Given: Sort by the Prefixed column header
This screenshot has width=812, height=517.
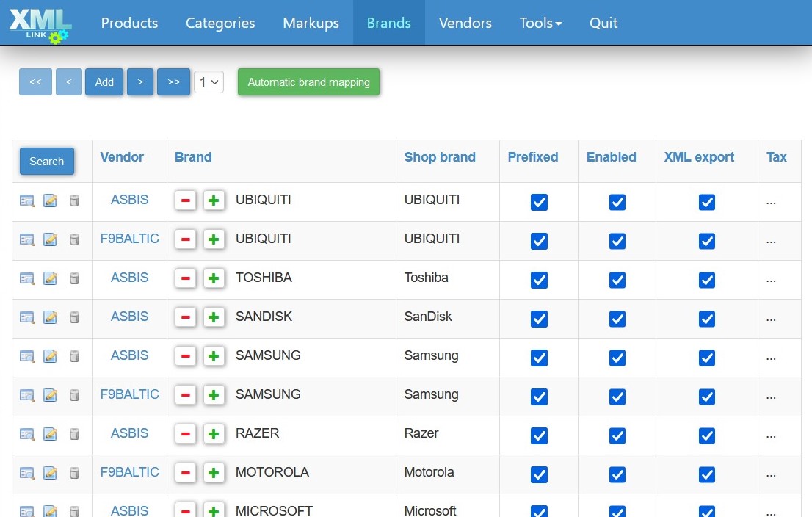Looking at the screenshot, I should pos(533,157).
